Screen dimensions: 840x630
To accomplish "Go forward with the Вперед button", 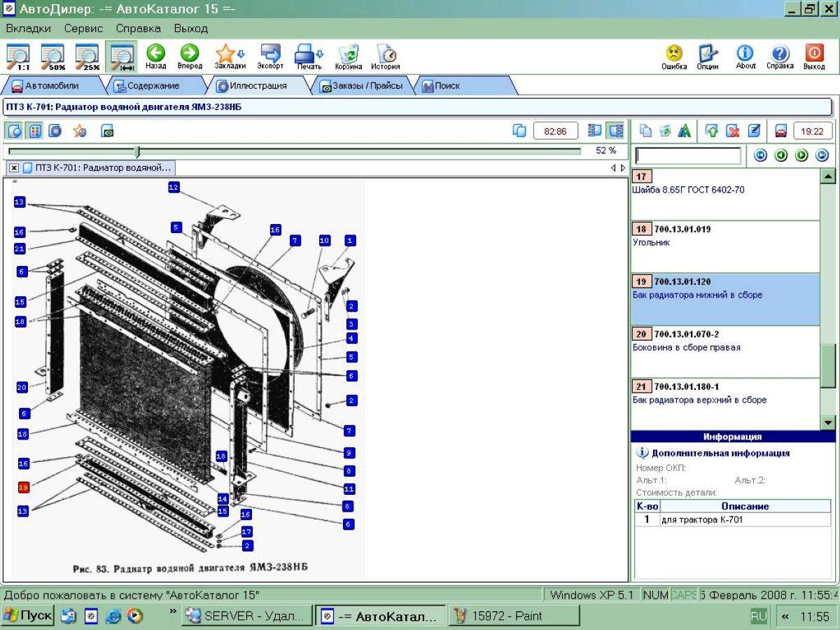I will tap(189, 56).
